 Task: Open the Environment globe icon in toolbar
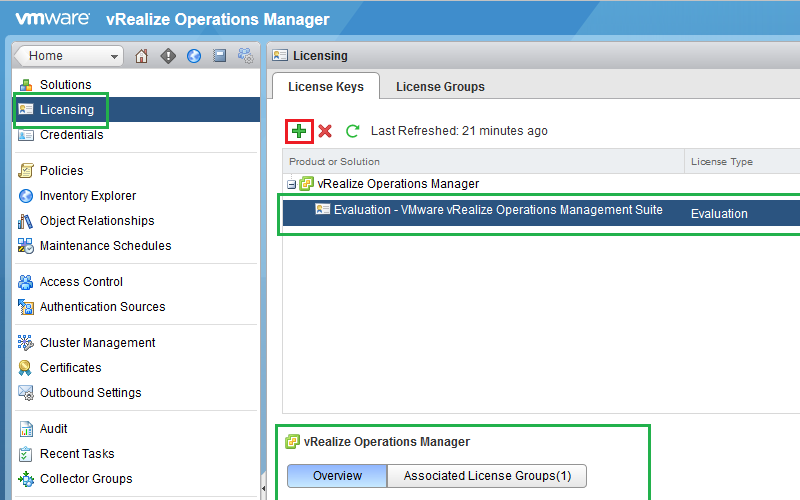[x=193, y=56]
